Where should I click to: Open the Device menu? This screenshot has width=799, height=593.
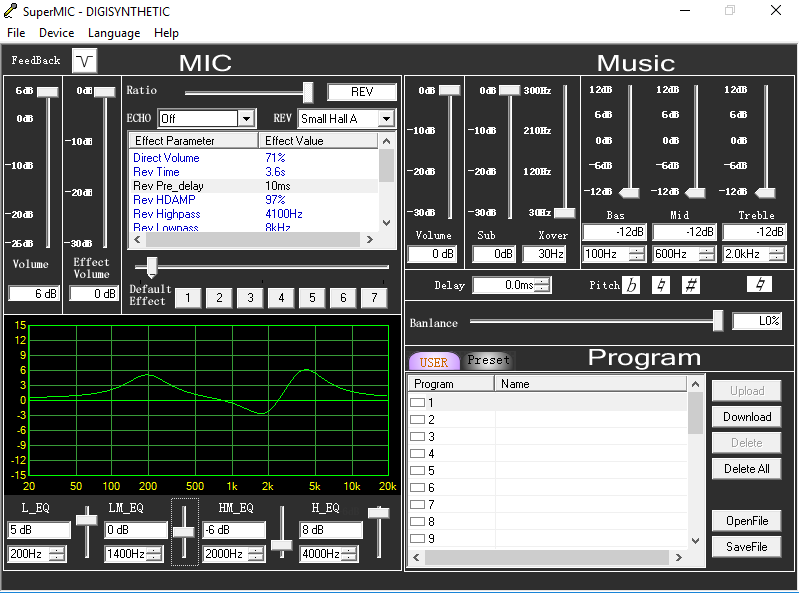56,33
